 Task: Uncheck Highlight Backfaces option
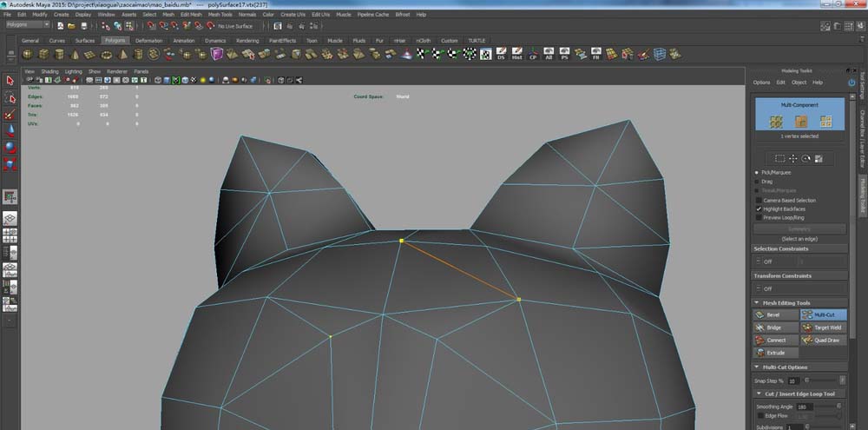click(x=759, y=208)
